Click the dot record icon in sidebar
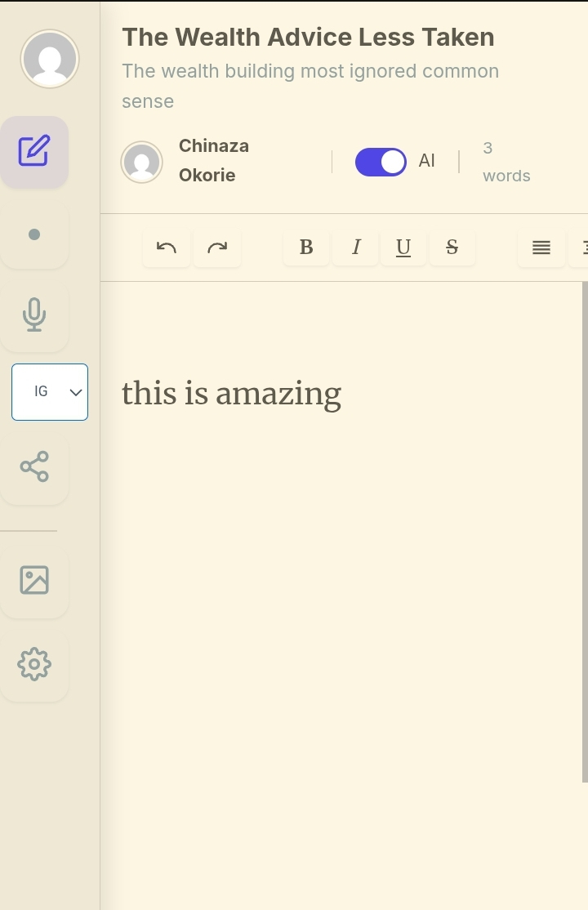588x910 pixels. point(34,234)
